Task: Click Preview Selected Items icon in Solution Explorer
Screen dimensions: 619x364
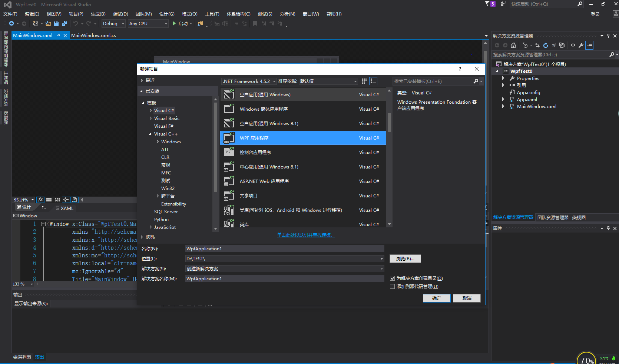Action: (x=589, y=45)
